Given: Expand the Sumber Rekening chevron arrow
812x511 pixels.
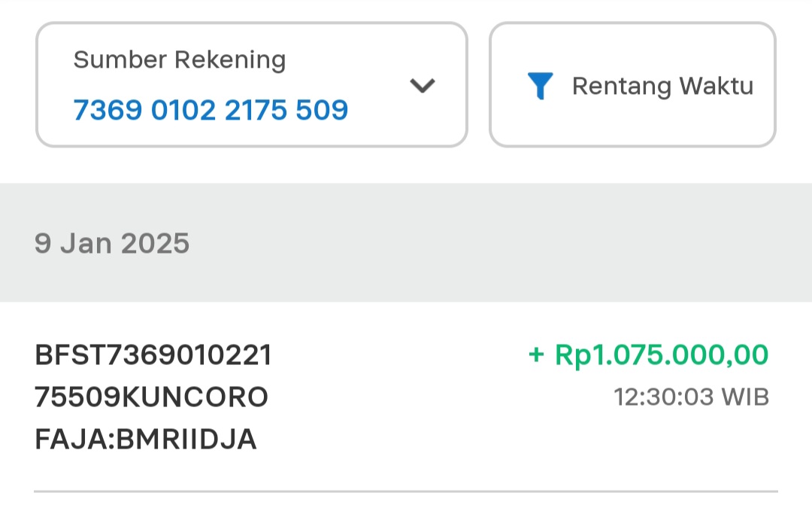Looking at the screenshot, I should (x=423, y=86).
